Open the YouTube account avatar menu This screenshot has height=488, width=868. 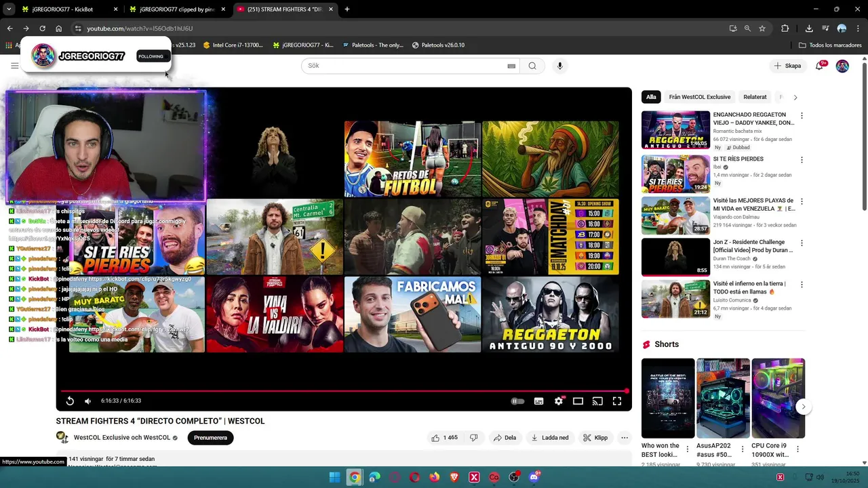pos(842,66)
